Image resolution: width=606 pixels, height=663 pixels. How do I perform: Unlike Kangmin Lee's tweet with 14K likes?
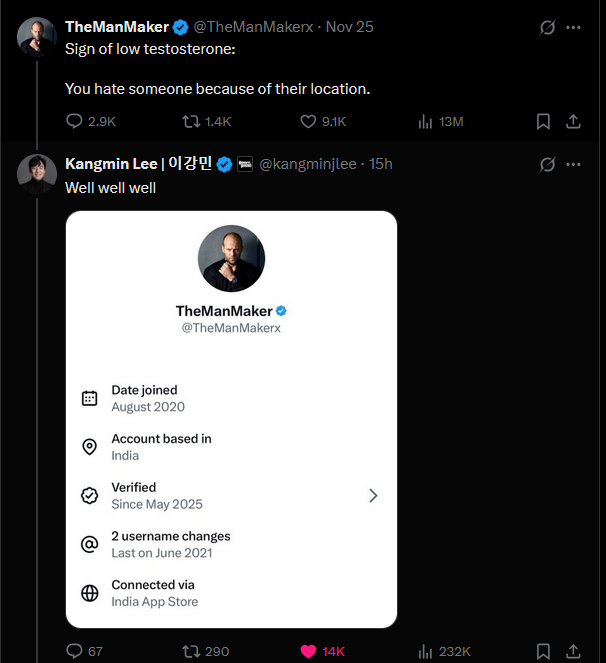[309, 651]
